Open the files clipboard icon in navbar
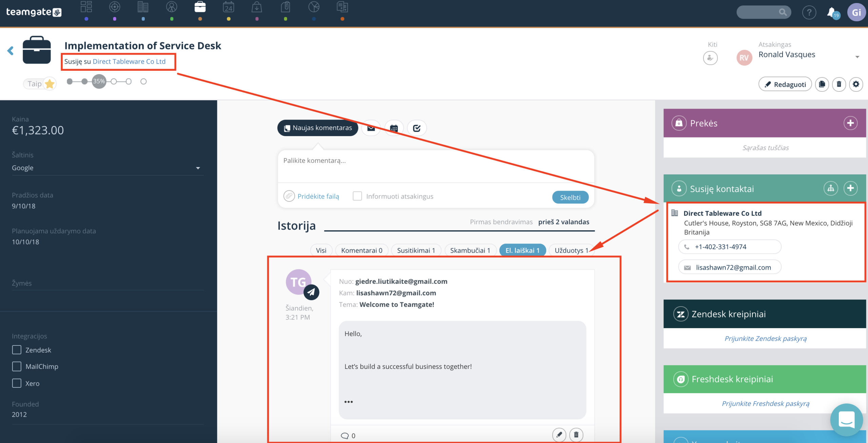Screen dimensions: 868x443 pyautogui.click(x=285, y=7)
